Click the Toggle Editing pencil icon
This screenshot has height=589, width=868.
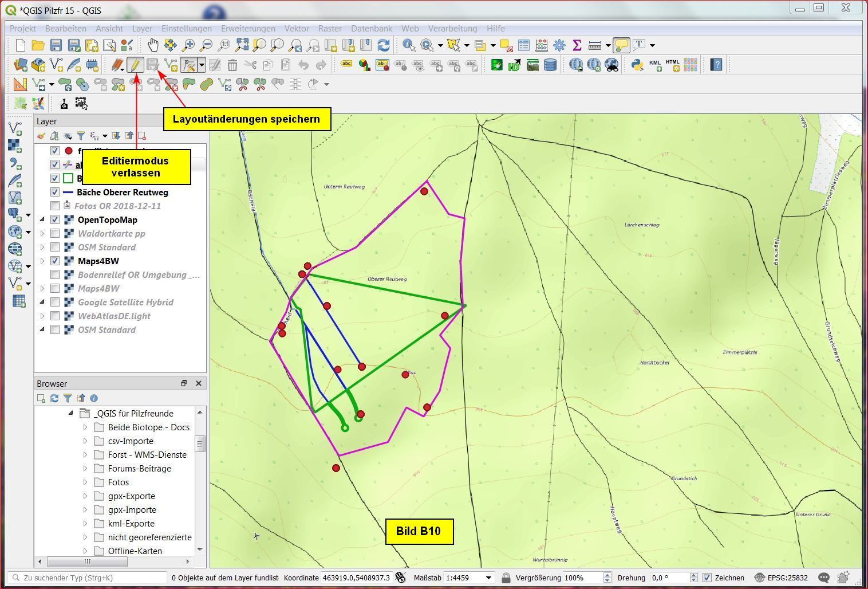pyautogui.click(x=135, y=65)
